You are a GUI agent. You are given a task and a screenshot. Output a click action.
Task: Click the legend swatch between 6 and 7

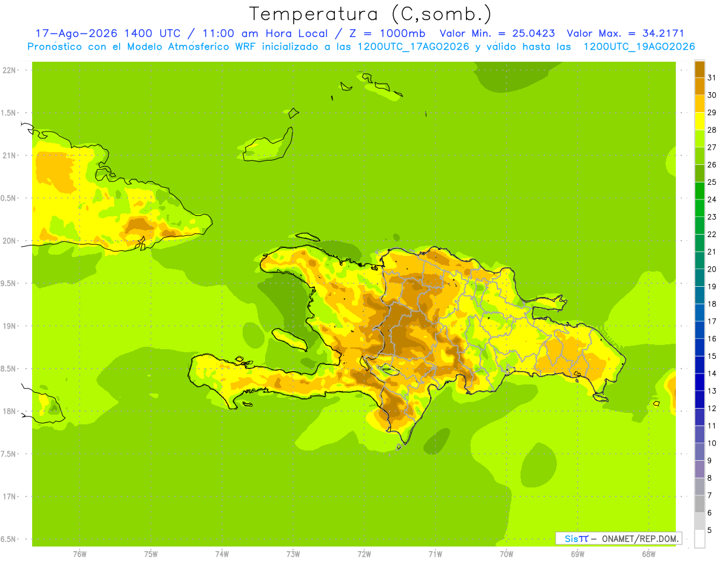[x=699, y=504]
